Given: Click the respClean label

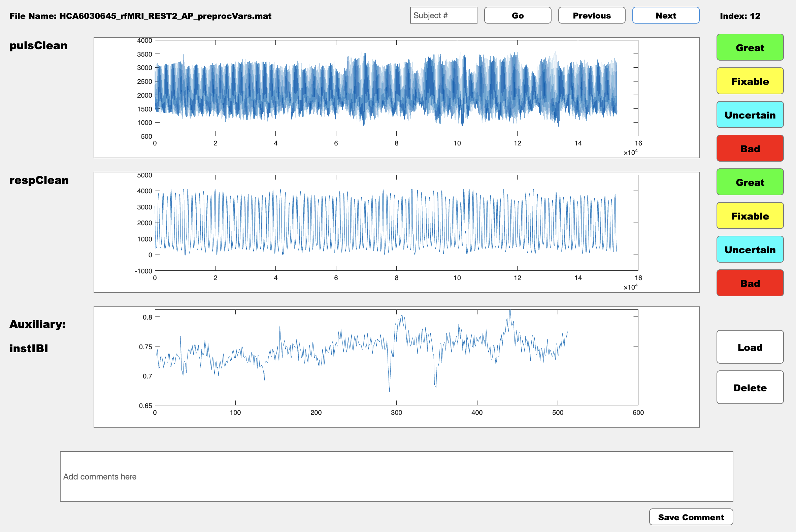Looking at the screenshot, I should pyautogui.click(x=39, y=180).
